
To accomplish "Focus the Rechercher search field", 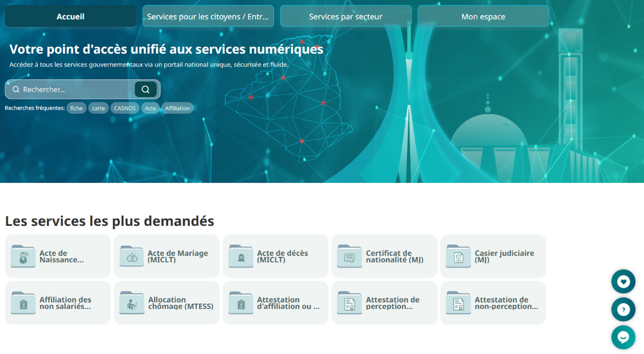I will pyautogui.click(x=70, y=89).
